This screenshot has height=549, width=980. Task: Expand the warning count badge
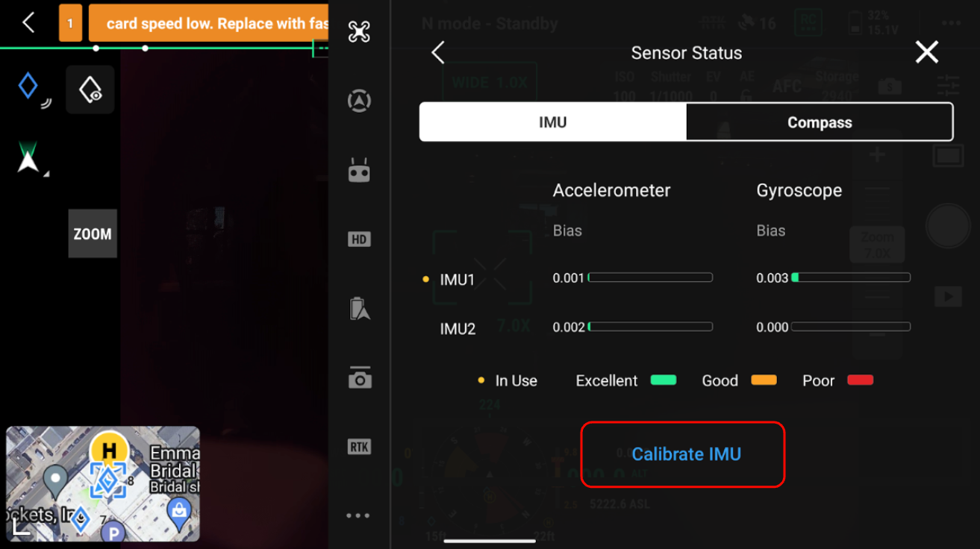coord(70,23)
